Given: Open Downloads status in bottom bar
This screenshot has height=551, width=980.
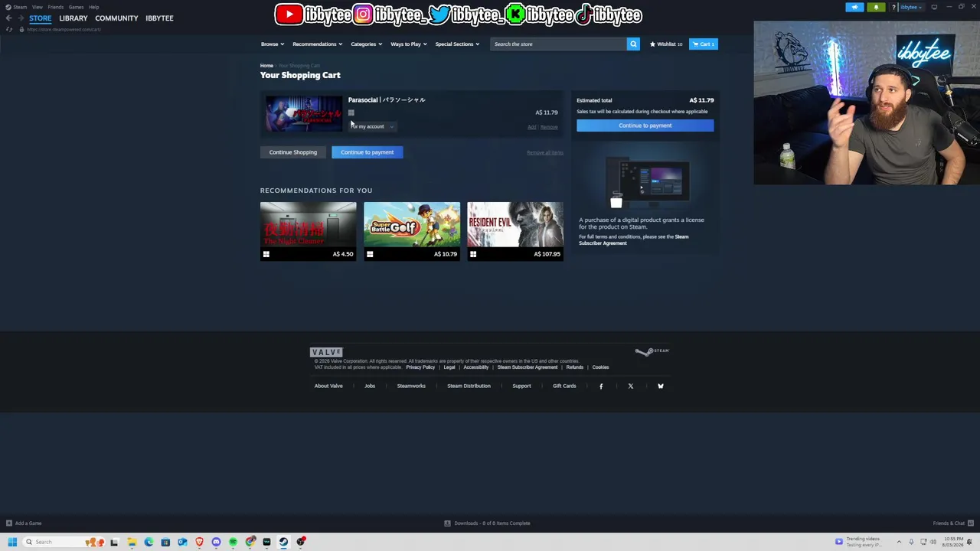Looking at the screenshot, I should (x=488, y=523).
